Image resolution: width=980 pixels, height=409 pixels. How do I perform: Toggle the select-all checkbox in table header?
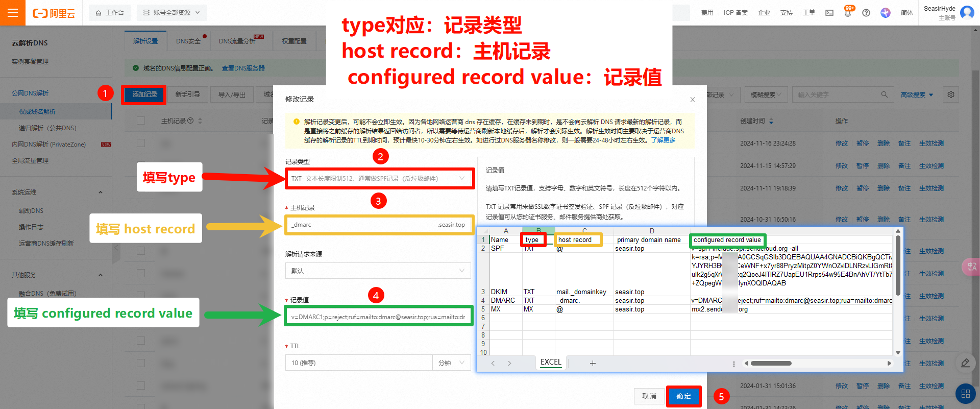click(141, 121)
